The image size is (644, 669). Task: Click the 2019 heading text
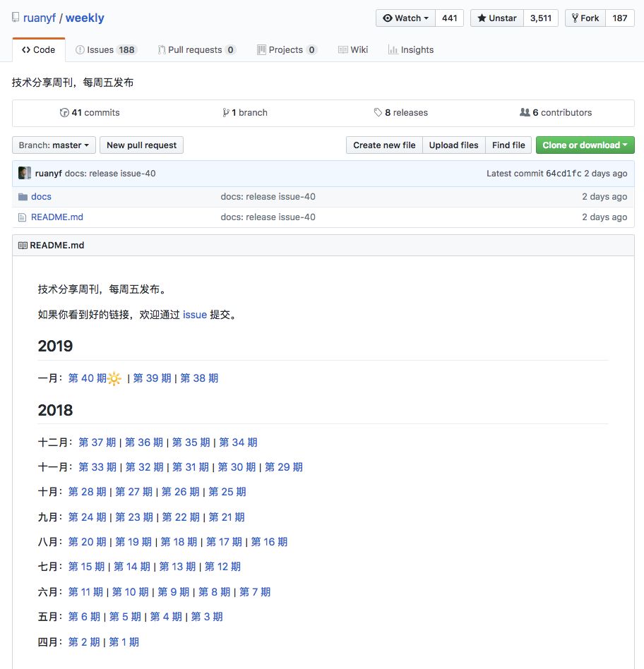55,346
